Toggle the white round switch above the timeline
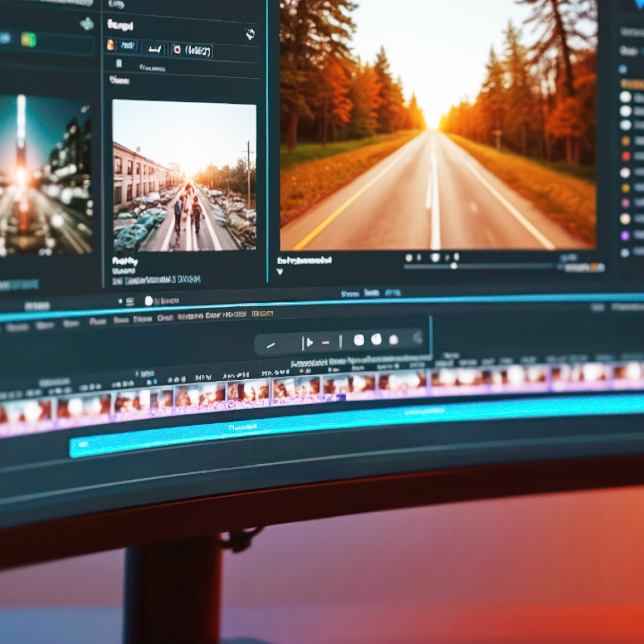Screen dimensions: 644x644 (148, 301)
